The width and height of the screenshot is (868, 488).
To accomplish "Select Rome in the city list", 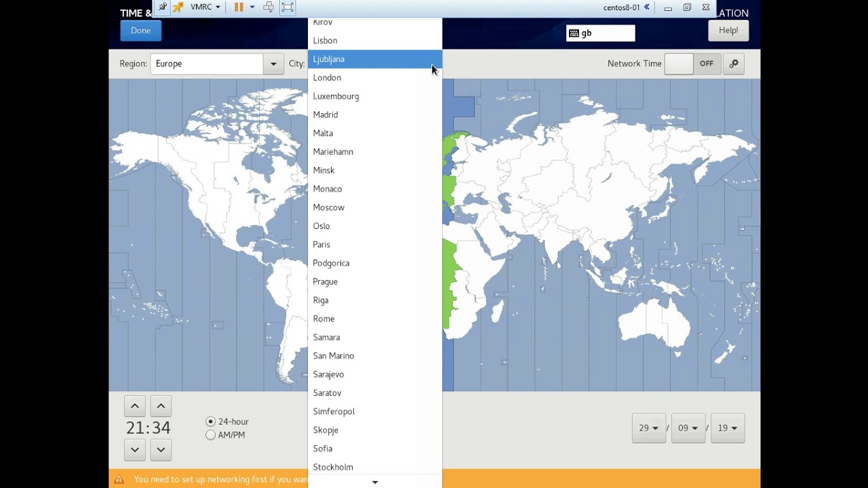I will click(x=375, y=319).
